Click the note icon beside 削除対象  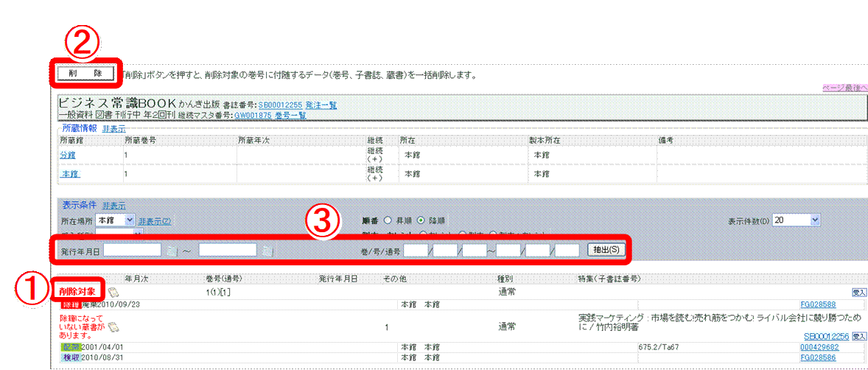point(113,291)
